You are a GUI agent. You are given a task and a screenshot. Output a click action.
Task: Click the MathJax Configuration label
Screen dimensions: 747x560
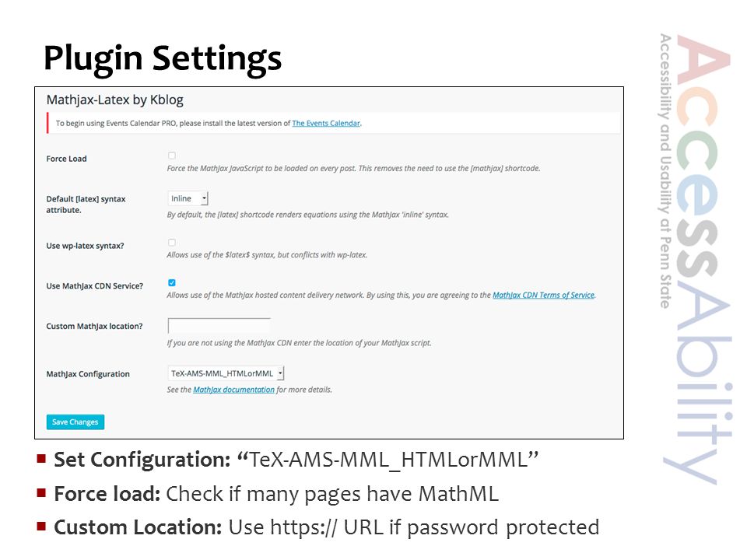pos(88,374)
